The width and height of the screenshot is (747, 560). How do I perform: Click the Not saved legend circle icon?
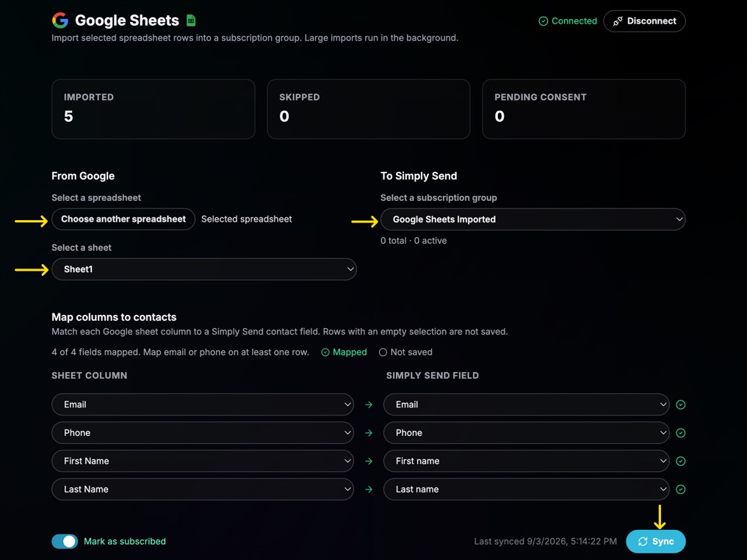click(x=383, y=352)
